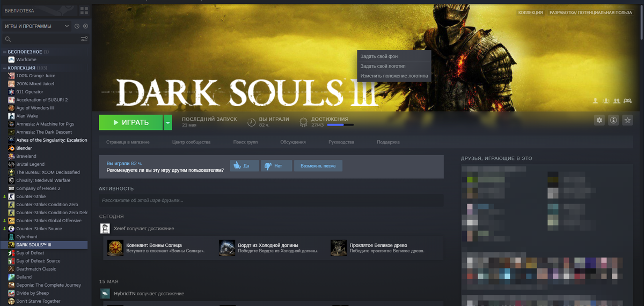Screen dimensions: 644x306
Task: Click Расскажите об этой игре друзьям field
Action: coord(271,200)
